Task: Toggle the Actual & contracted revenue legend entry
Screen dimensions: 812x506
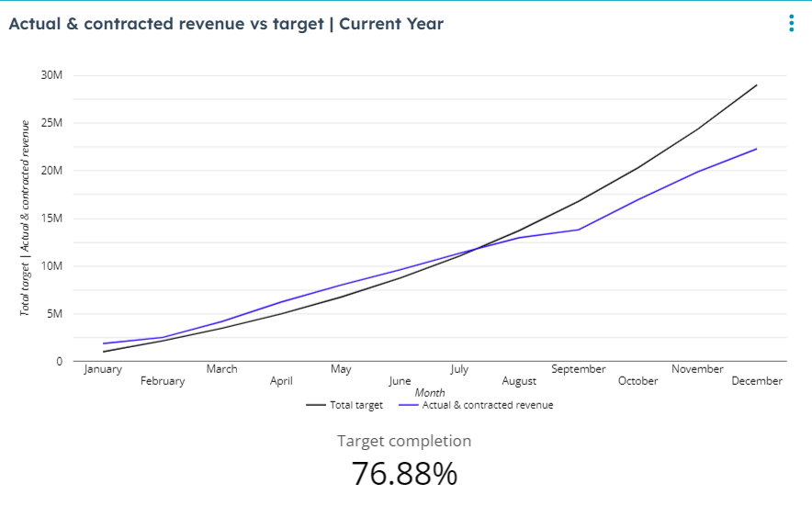Action: click(476, 405)
